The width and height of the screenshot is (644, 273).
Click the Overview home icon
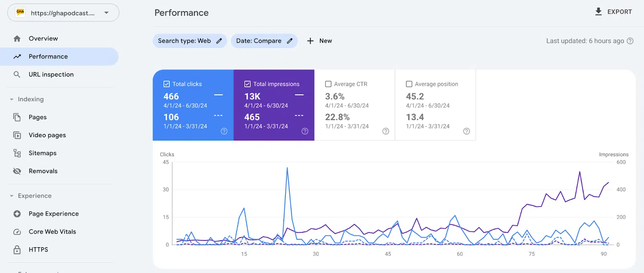coord(17,39)
